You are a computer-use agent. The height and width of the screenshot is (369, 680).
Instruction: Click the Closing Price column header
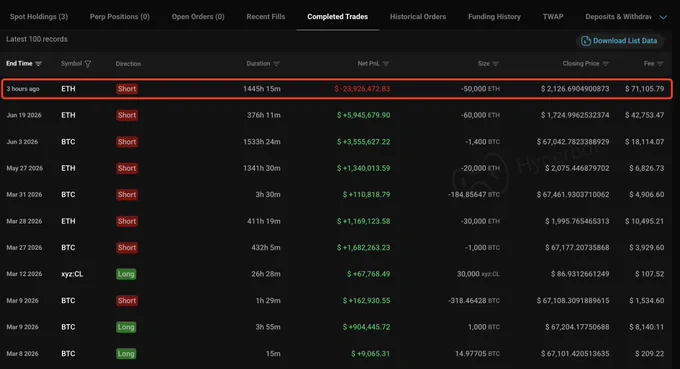pyautogui.click(x=581, y=63)
